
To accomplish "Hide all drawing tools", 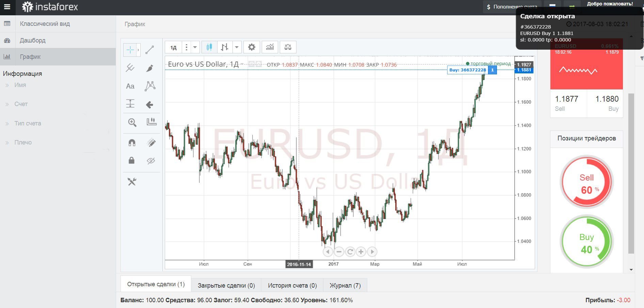I will 151,160.
